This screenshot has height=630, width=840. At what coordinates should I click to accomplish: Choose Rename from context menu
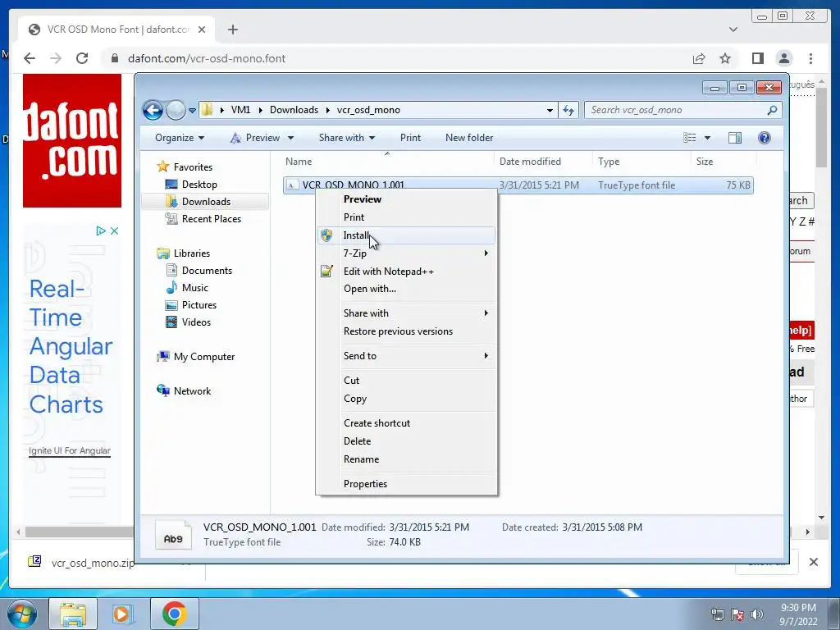(x=407, y=459)
